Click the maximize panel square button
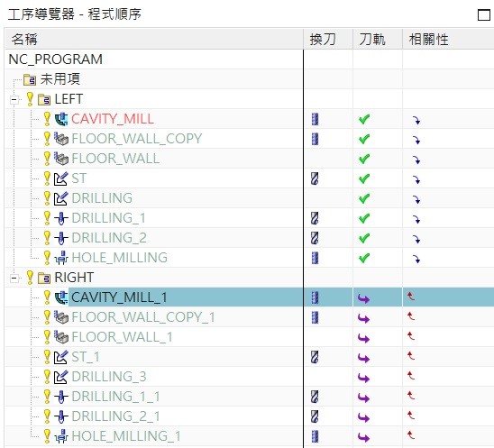494x448 pixels. 484,14
